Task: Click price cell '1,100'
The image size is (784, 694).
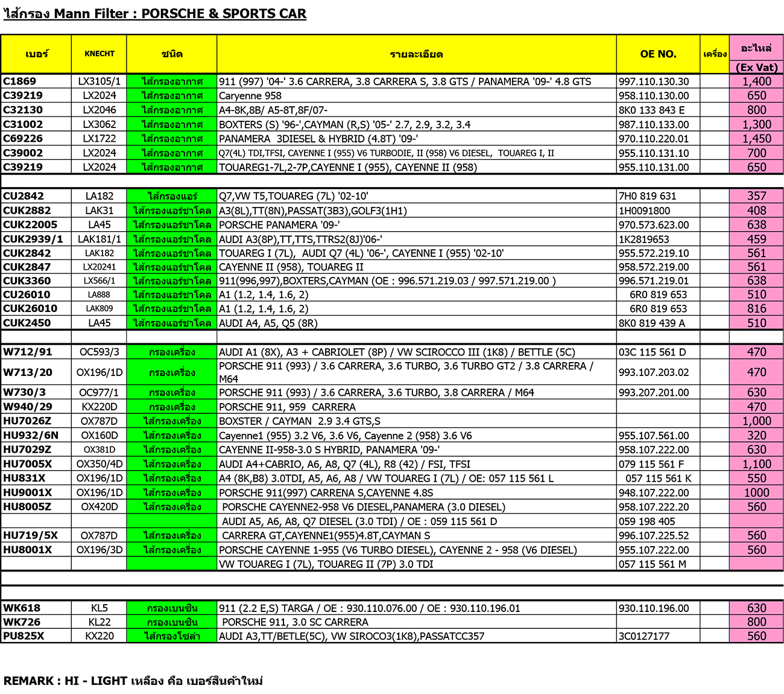Action: click(x=757, y=464)
